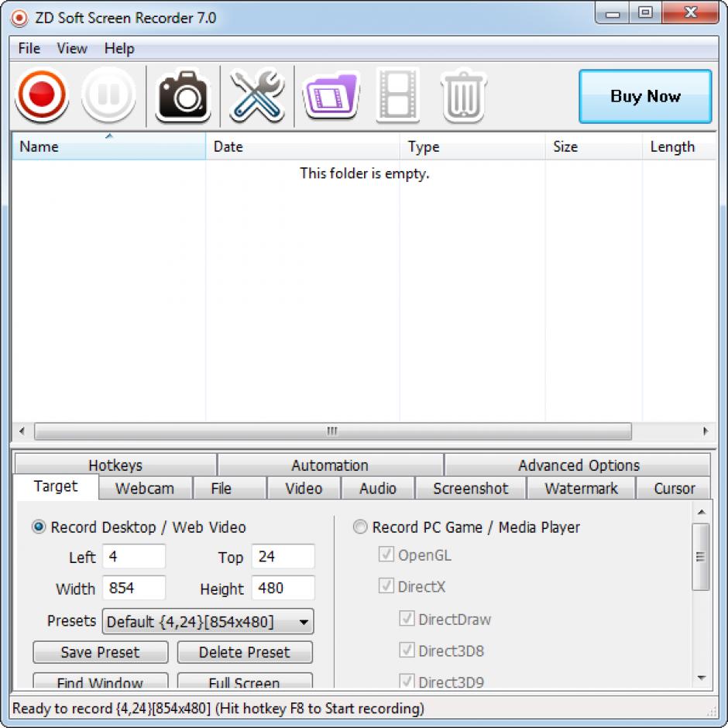The height and width of the screenshot is (728, 728).
Task: Sort file list by Length column
Action: click(679, 146)
